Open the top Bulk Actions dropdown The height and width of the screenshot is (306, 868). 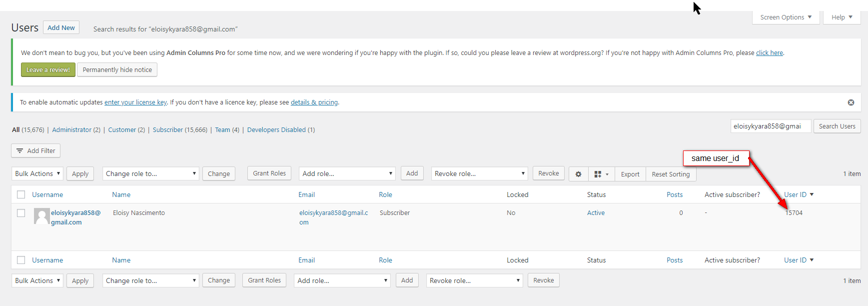(37, 173)
